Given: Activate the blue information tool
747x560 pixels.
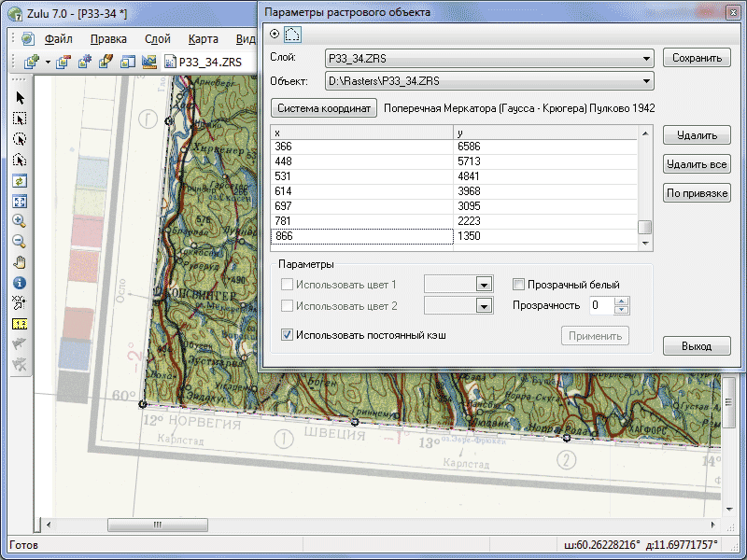Looking at the screenshot, I should [x=20, y=283].
